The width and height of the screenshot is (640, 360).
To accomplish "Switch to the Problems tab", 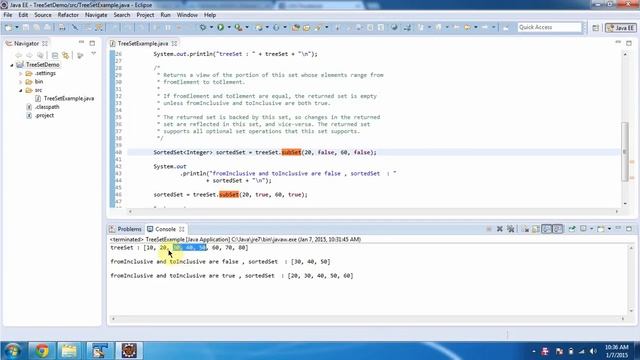I will click(x=126, y=229).
